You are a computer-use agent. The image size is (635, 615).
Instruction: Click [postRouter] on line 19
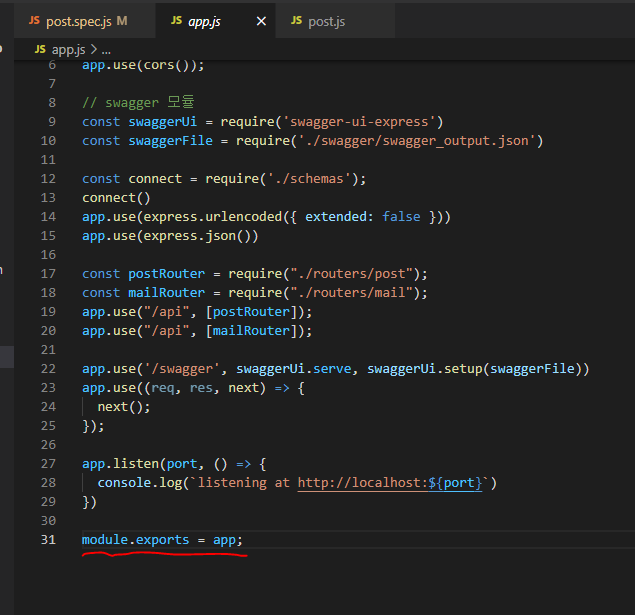[251, 312]
